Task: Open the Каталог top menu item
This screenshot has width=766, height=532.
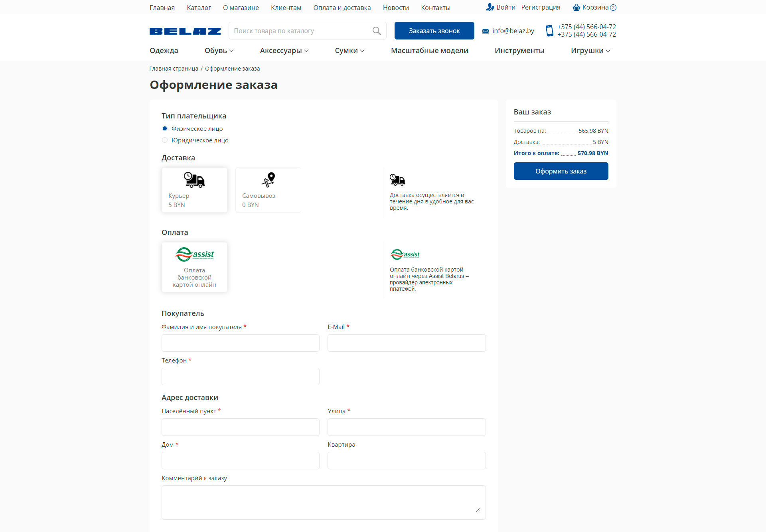Action: (x=199, y=8)
